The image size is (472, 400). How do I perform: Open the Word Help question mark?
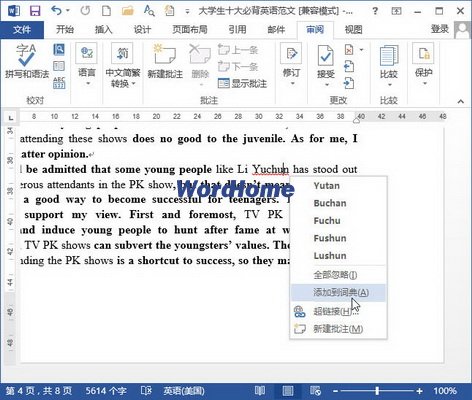pos(375,11)
